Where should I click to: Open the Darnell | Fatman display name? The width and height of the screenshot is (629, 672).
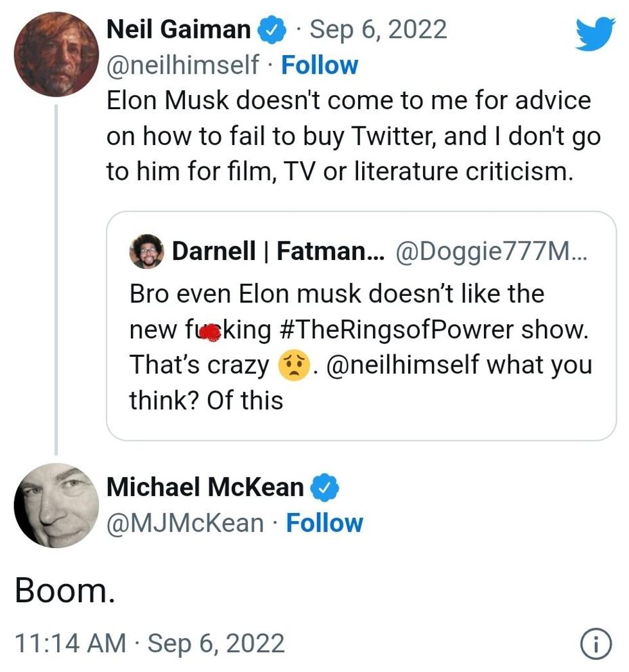pyautogui.click(x=278, y=251)
